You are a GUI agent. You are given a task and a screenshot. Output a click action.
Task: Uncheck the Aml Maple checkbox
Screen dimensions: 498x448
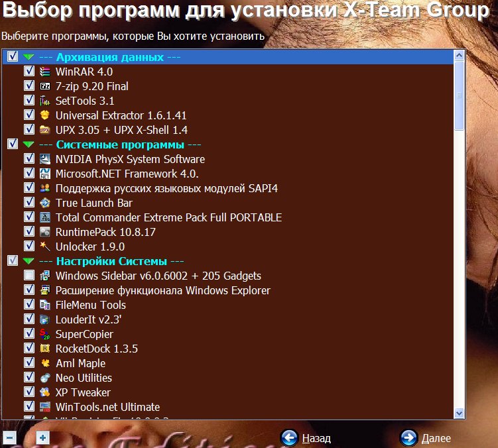coord(29,363)
